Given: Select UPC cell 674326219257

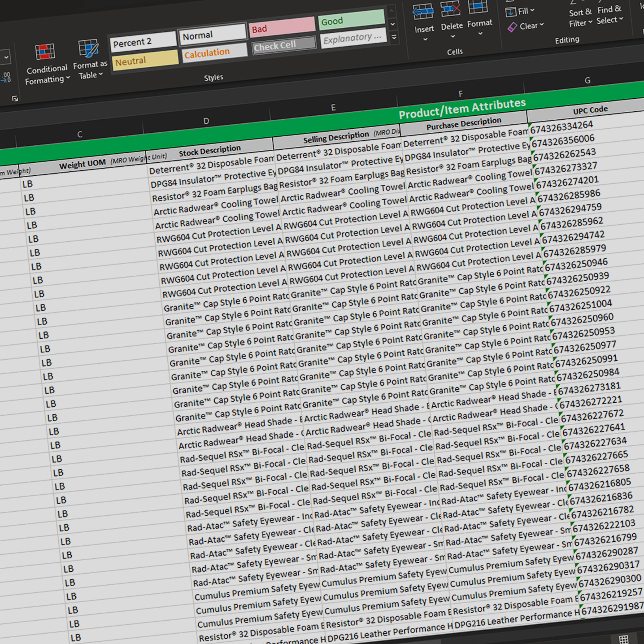Looking at the screenshot, I should pos(611,596).
